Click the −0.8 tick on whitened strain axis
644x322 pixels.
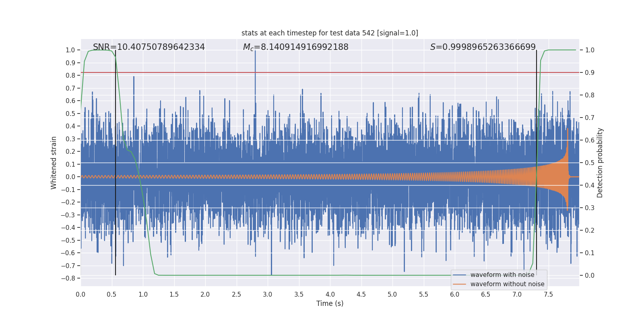click(x=68, y=278)
